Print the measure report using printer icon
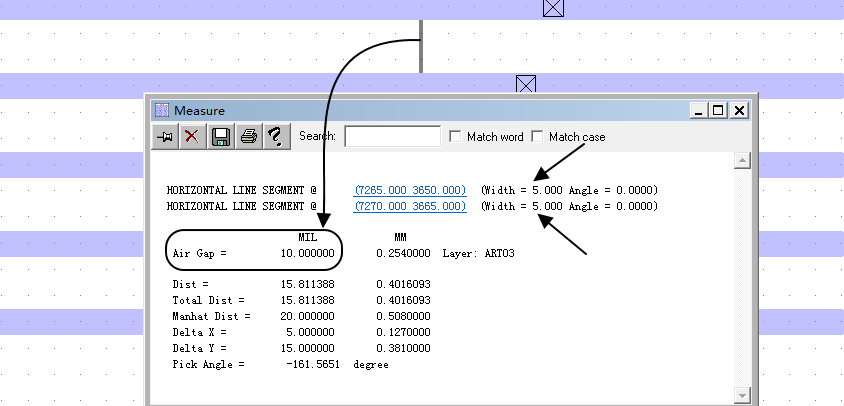The image size is (844, 406). (x=249, y=137)
